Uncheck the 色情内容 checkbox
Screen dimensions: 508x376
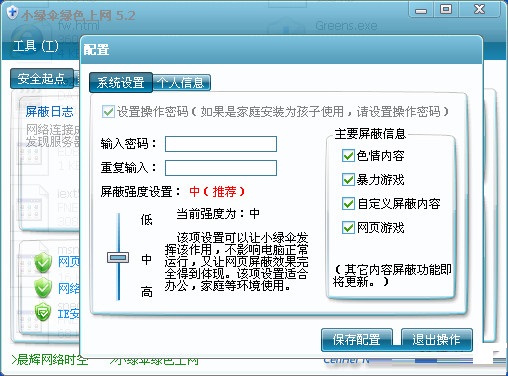(348, 156)
